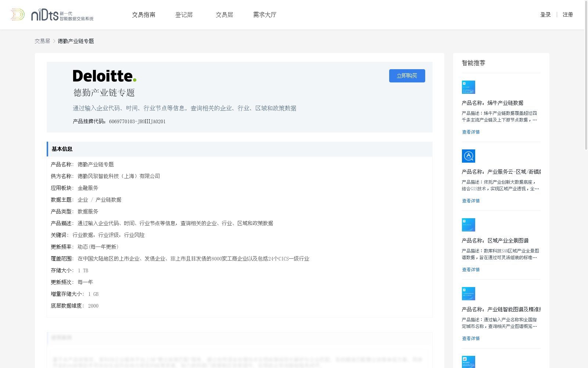This screenshot has width=588, height=368.
Task: Click the base data dimension 2000 value
Action: (x=93, y=306)
